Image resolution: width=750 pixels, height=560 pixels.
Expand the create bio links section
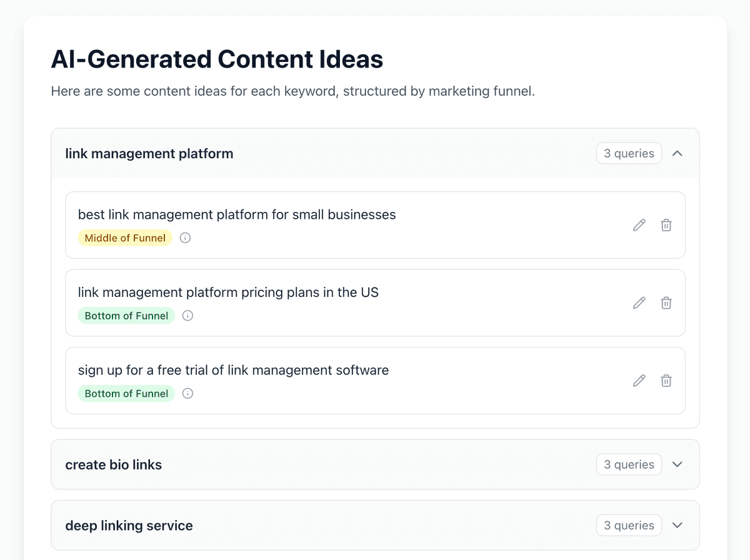[x=677, y=464]
